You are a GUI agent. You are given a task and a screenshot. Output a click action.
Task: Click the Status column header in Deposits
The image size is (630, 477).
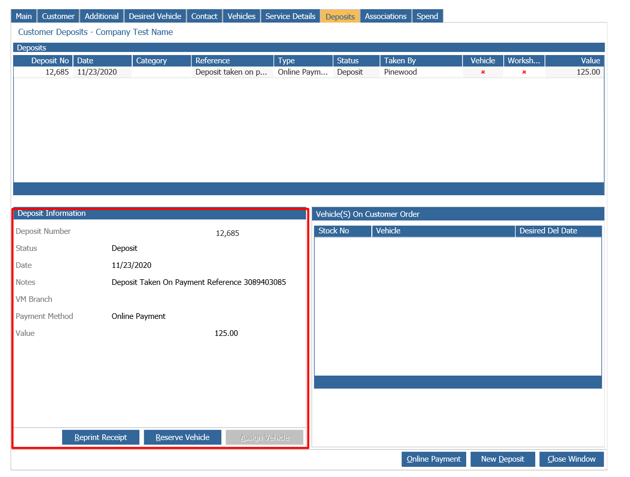point(356,61)
